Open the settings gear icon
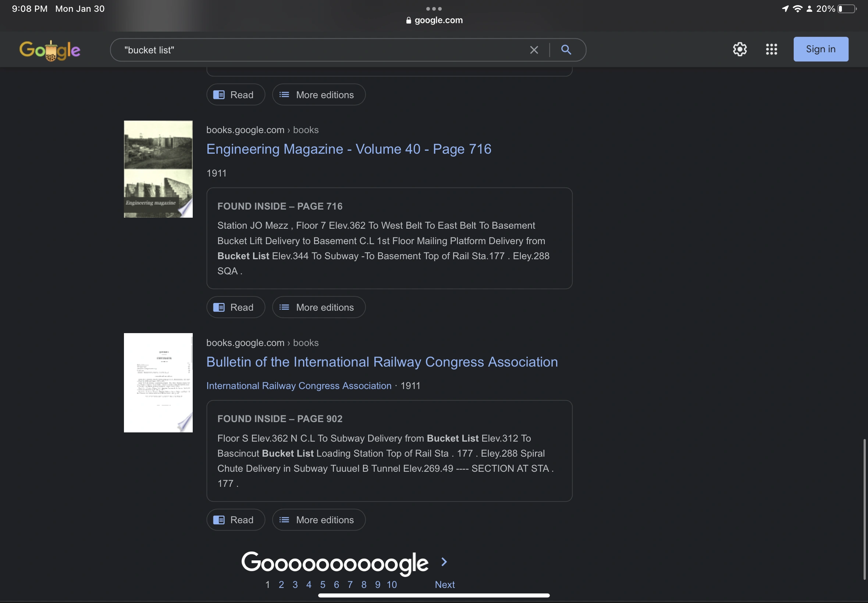Viewport: 868px width, 603px height. 740,49
